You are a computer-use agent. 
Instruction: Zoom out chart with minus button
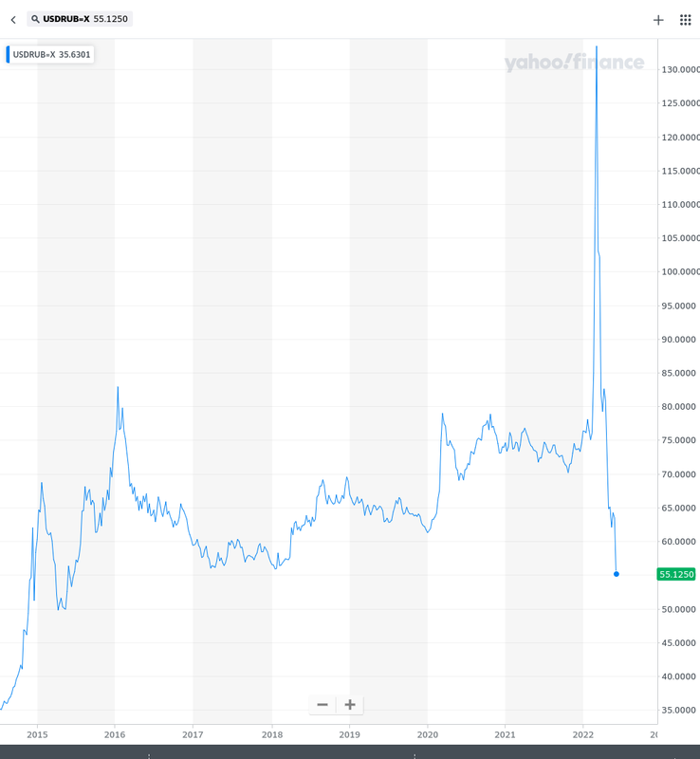(322, 705)
